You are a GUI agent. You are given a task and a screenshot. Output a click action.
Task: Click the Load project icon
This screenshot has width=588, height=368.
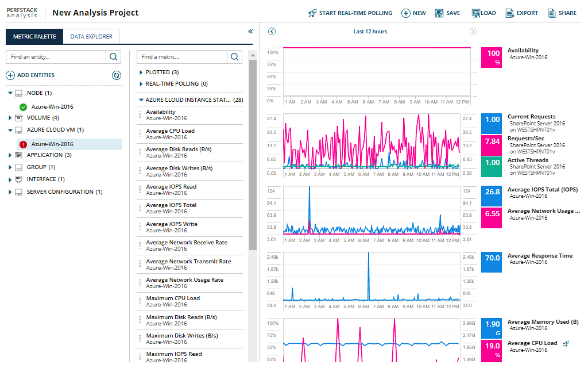coord(475,13)
